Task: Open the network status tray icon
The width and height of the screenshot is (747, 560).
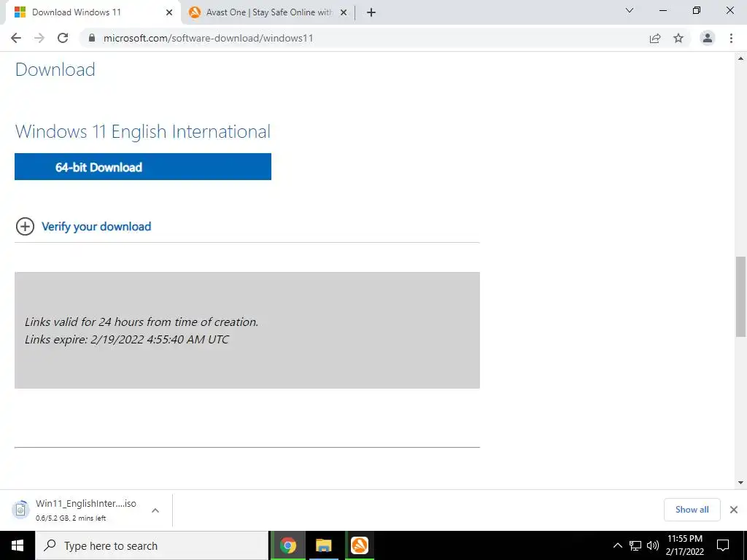Action: (635, 545)
